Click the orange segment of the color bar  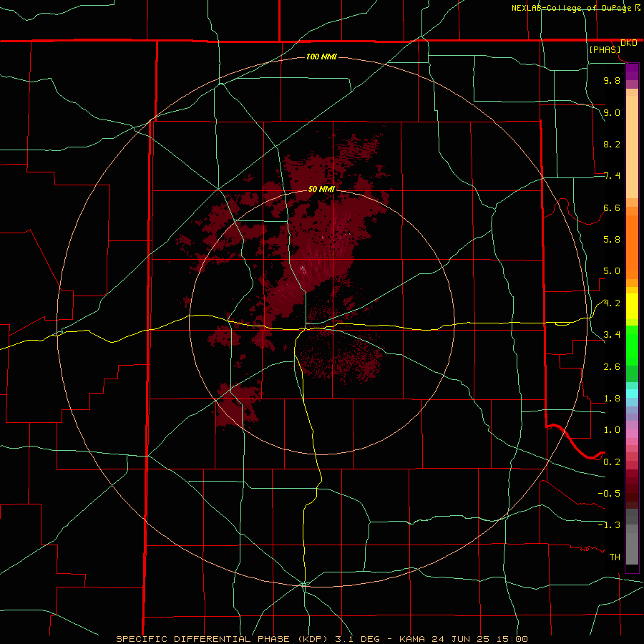click(x=632, y=246)
